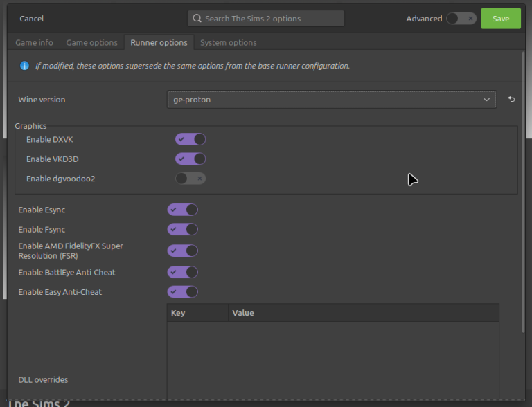Switch off Enable Esync

[x=183, y=210]
